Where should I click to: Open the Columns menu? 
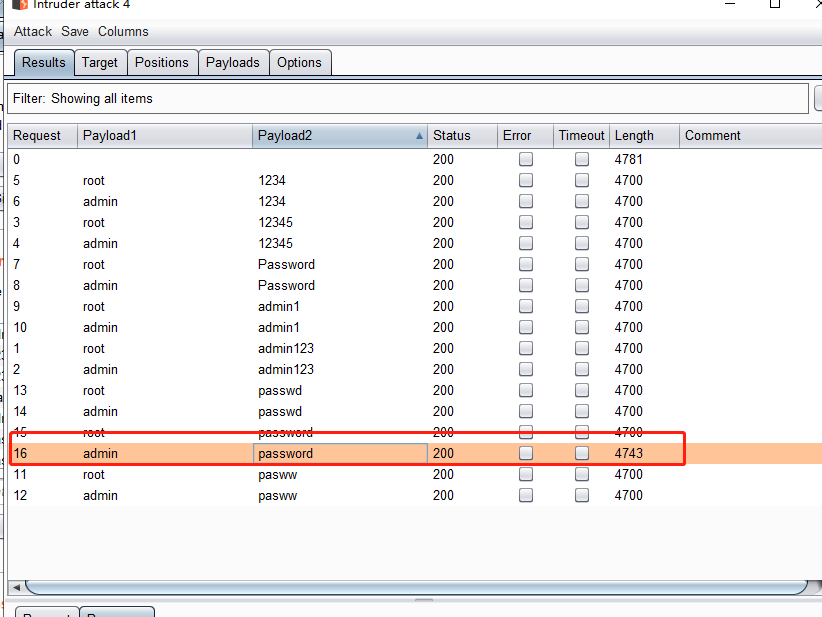(x=123, y=31)
